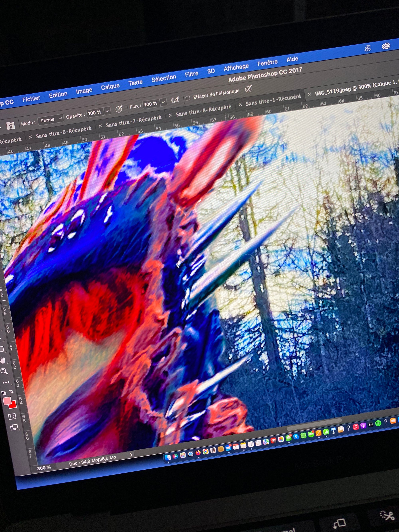Screen dimensions: 399x532
Task: Expand the document info status arrow
Action: pos(131,455)
